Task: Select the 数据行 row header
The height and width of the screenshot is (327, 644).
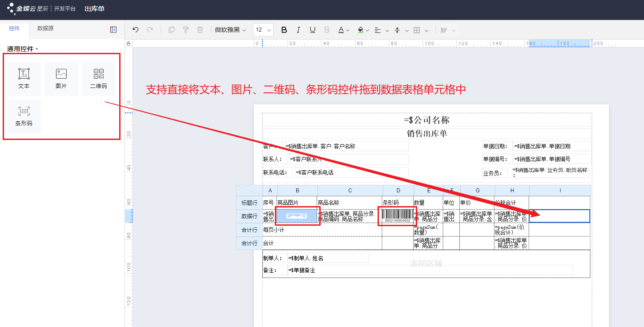Action: point(250,216)
